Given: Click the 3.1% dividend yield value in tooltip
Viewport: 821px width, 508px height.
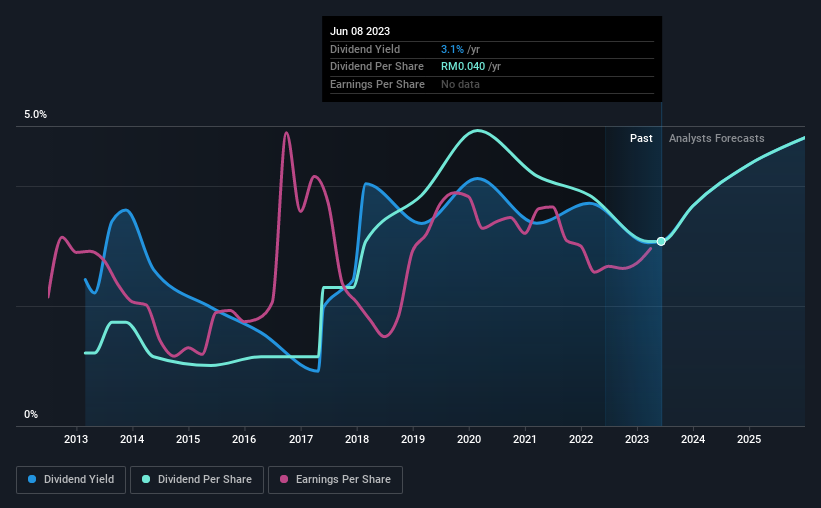Looking at the screenshot, I should (x=452, y=49).
